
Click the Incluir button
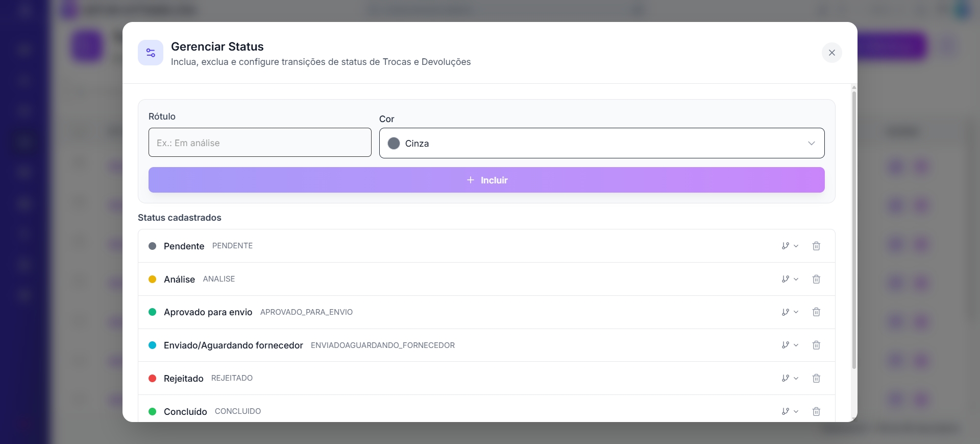click(x=486, y=180)
